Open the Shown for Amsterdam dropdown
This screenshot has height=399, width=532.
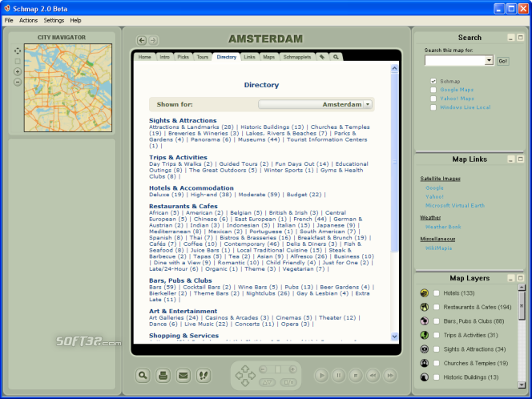(315, 104)
